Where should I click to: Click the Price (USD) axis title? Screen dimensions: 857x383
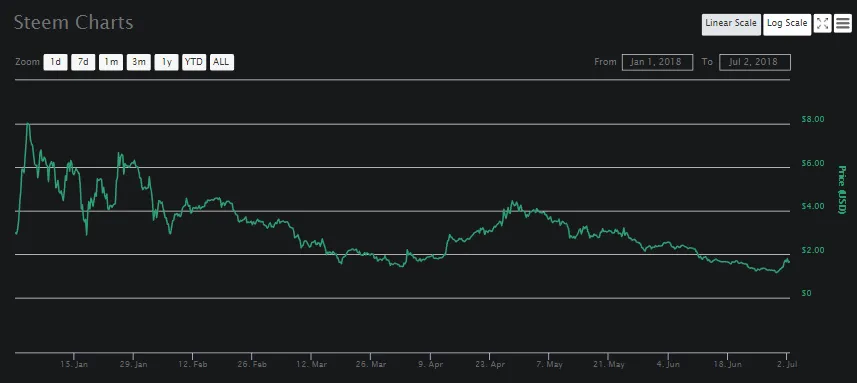pos(842,189)
